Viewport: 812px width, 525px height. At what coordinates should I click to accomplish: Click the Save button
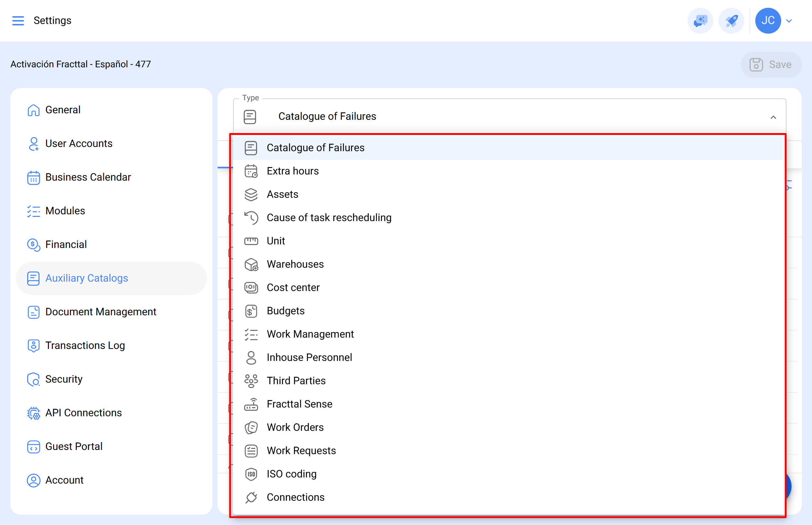point(770,64)
